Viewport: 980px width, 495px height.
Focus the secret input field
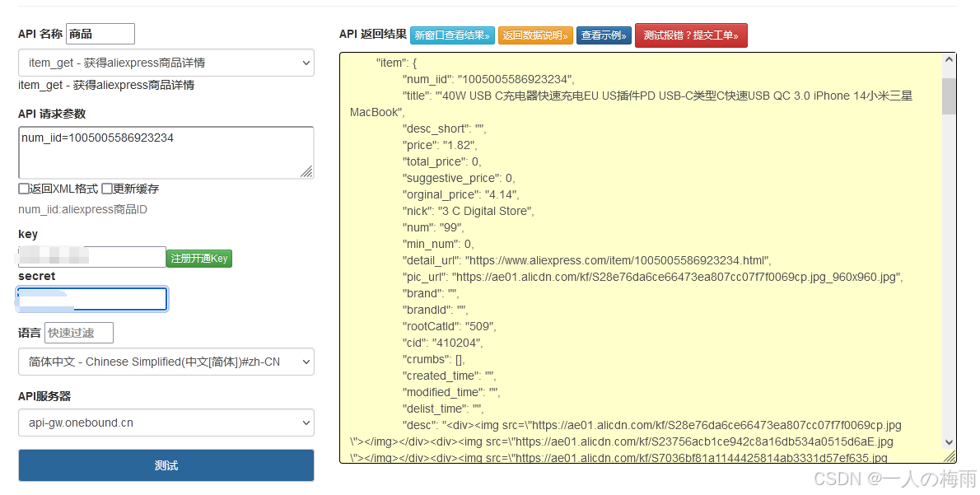click(x=92, y=299)
